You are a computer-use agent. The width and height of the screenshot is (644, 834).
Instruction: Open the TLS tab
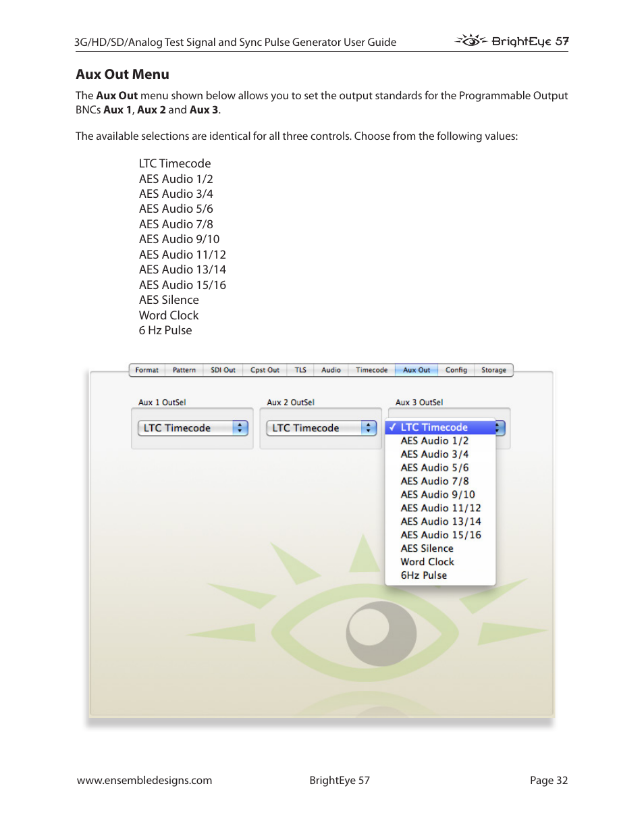(x=300, y=370)
